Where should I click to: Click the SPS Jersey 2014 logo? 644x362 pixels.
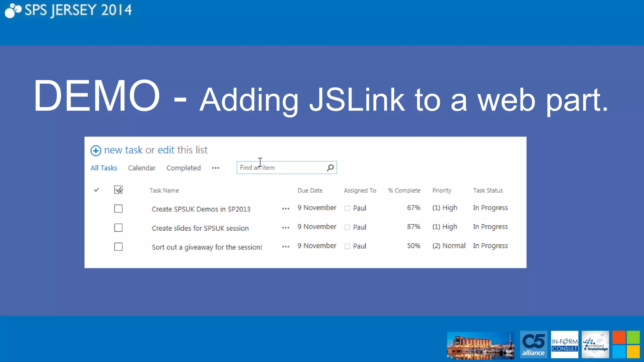click(68, 10)
